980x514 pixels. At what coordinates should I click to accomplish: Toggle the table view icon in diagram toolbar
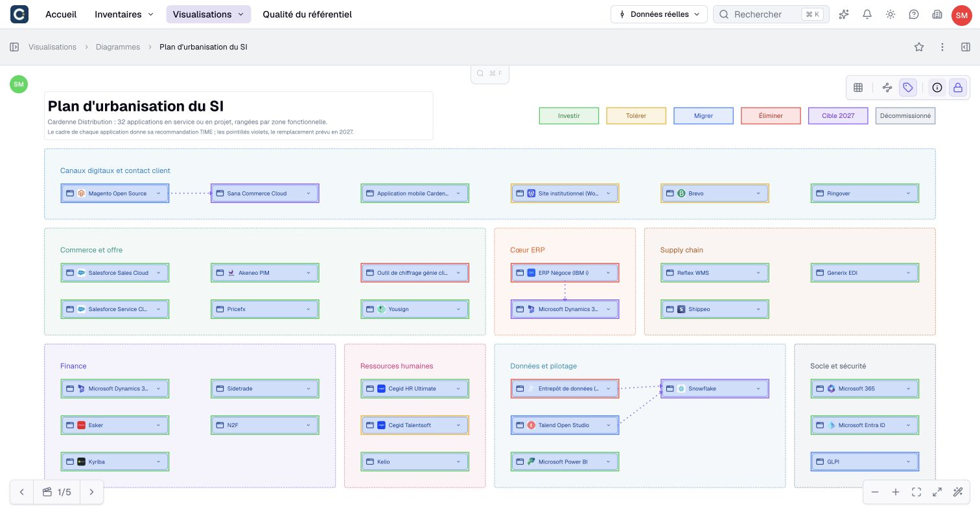[858, 88]
